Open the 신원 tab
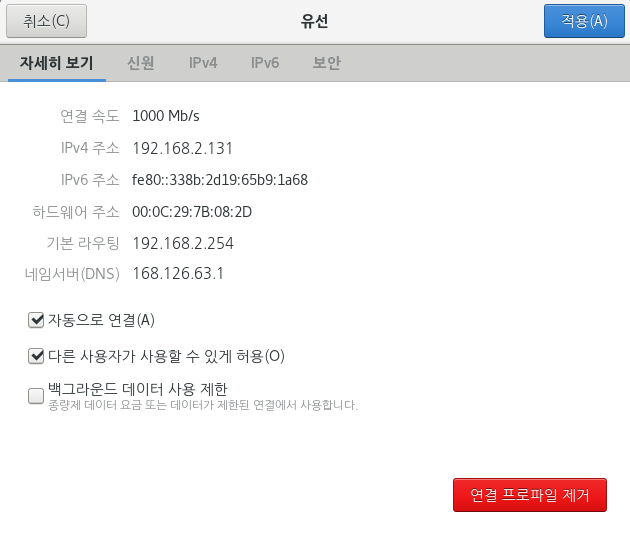Viewport: 630px width, 533px height. pyautogui.click(x=141, y=63)
